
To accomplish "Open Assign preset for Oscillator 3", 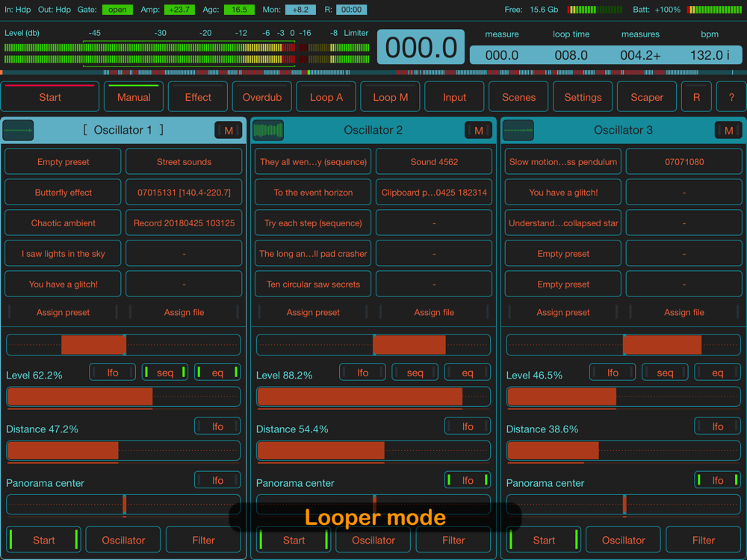I will (563, 312).
